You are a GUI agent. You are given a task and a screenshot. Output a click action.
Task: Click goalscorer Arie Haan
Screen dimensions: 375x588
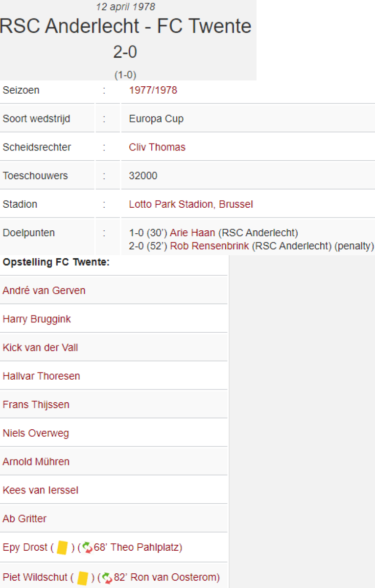(x=192, y=233)
